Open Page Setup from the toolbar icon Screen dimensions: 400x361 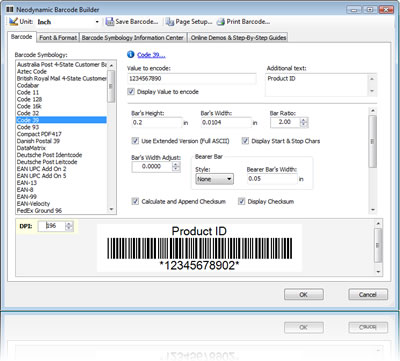click(x=170, y=22)
